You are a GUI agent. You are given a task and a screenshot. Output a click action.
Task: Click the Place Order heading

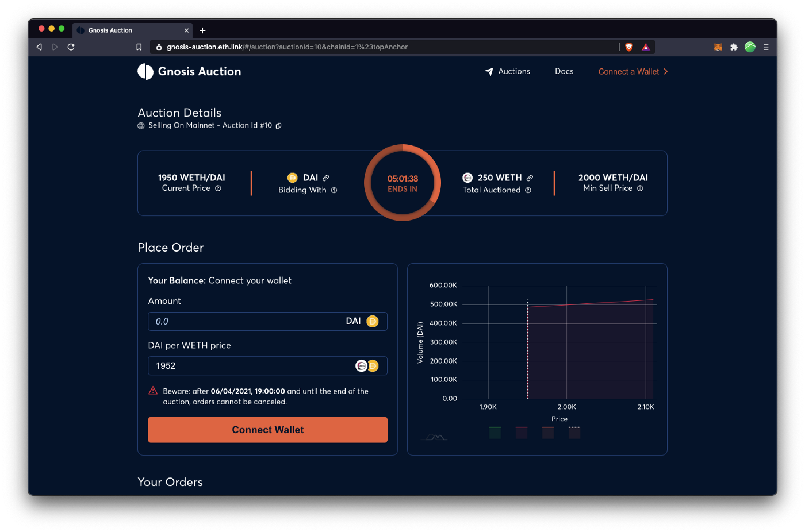coord(171,248)
